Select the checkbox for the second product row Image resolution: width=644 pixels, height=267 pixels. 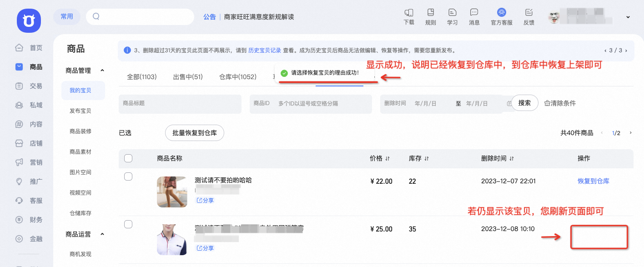coord(128,224)
